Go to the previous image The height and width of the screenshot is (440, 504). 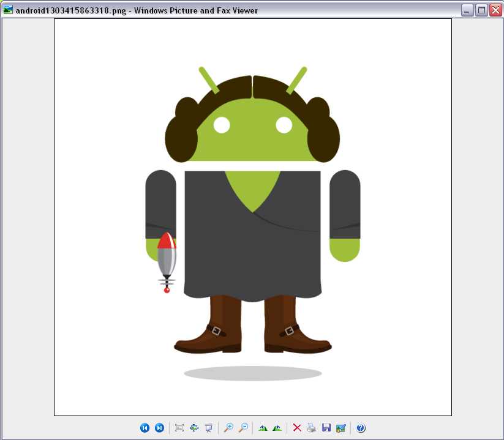145,428
